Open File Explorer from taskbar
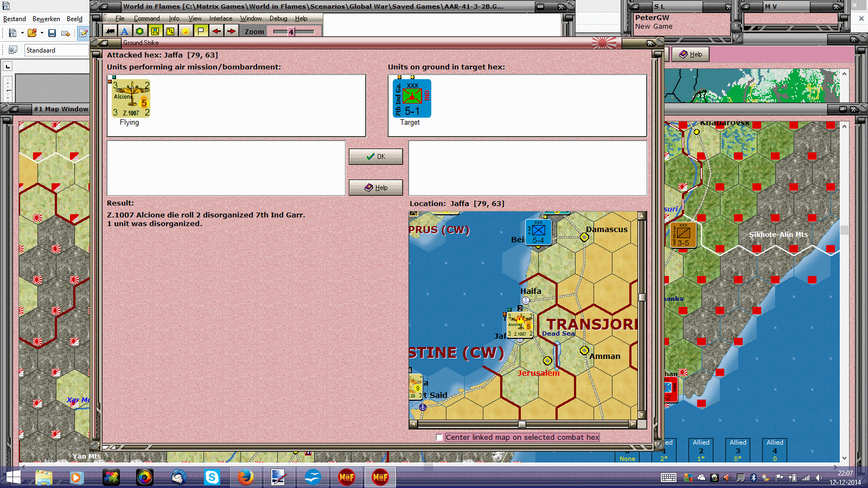868x488 pixels. click(x=43, y=477)
